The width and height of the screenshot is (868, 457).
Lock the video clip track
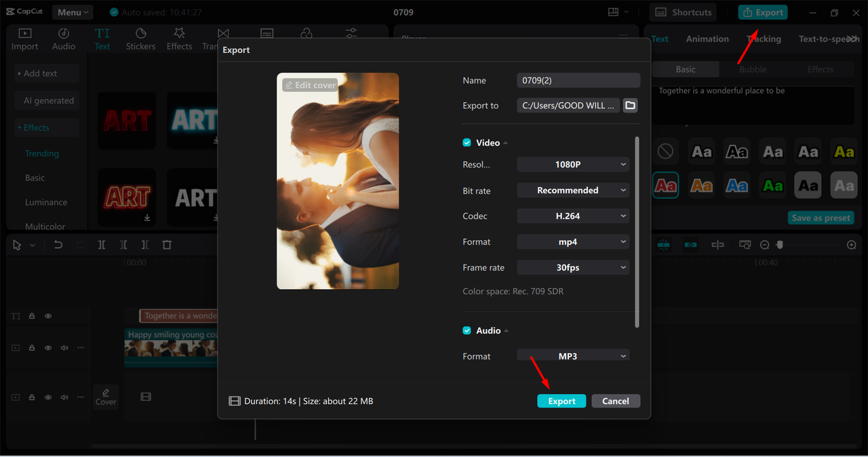point(32,348)
